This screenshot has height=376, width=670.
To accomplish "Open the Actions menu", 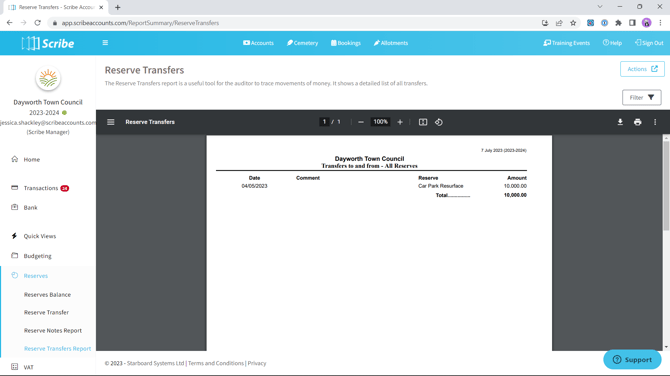I will (642, 69).
